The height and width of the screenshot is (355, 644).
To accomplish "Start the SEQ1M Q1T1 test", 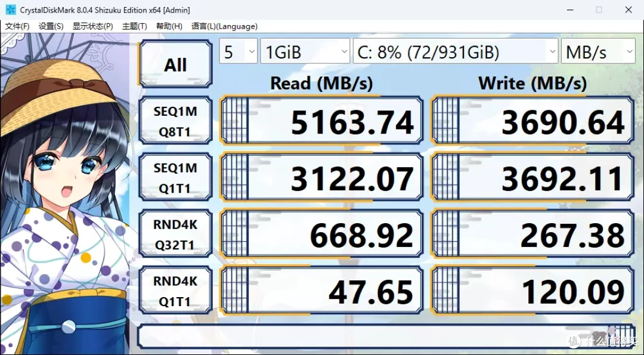I will 176,177.
